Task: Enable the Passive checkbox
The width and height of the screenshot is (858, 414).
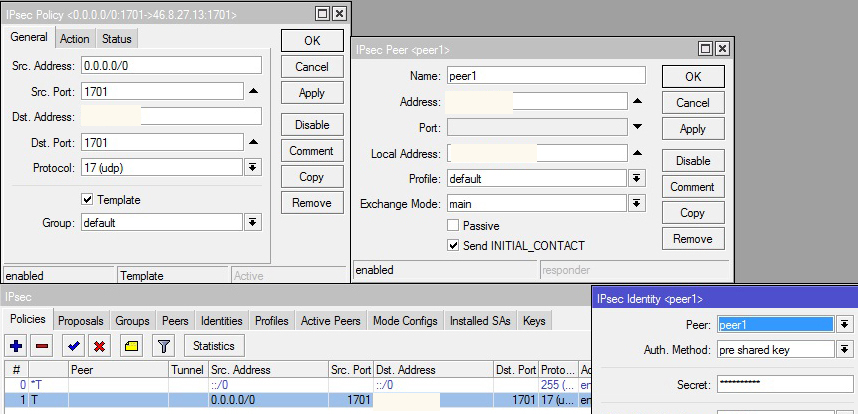Action: [454, 226]
